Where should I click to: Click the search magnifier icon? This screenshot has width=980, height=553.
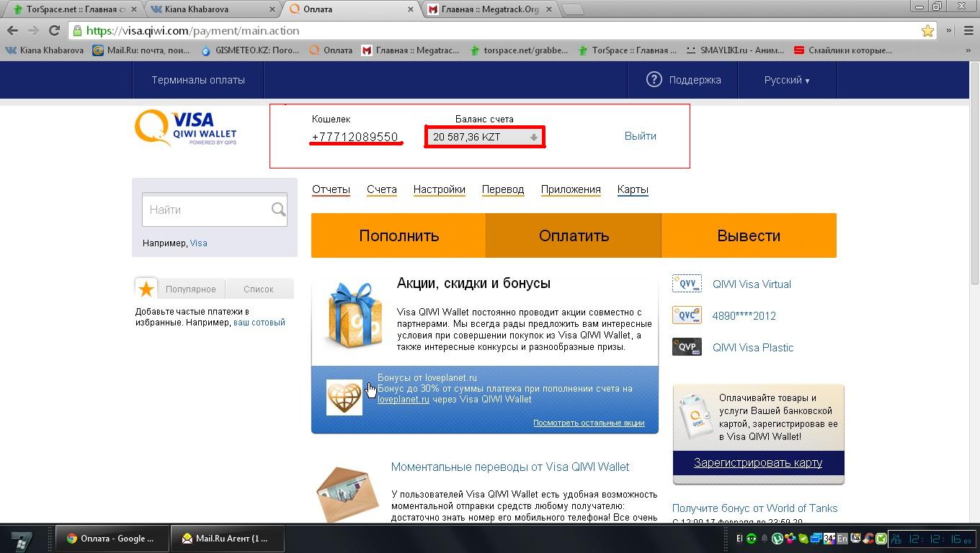[278, 210]
